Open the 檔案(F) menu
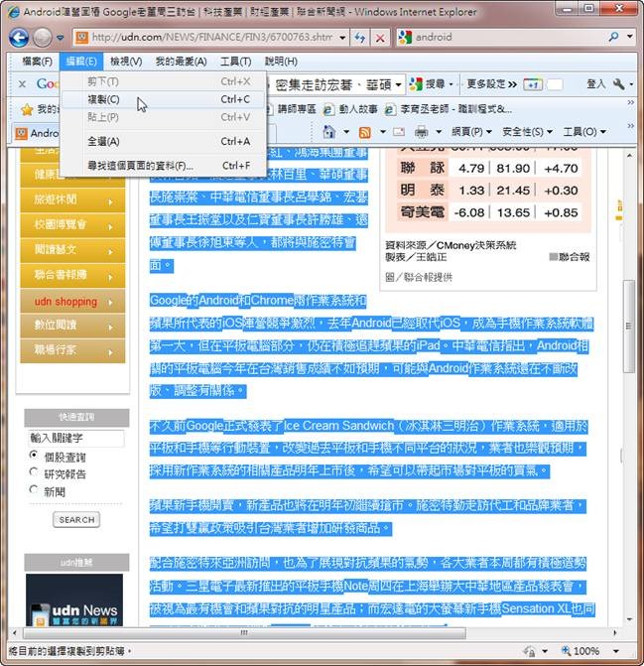The image size is (644, 666). point(37,62)
